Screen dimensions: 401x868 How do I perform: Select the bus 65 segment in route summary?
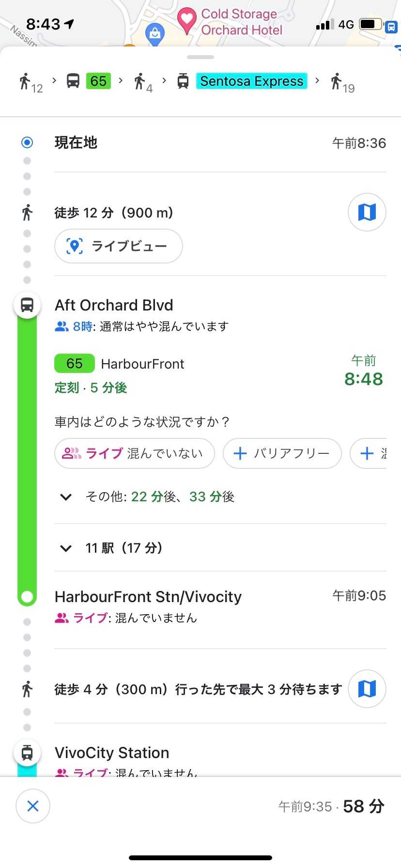(98, 81)
